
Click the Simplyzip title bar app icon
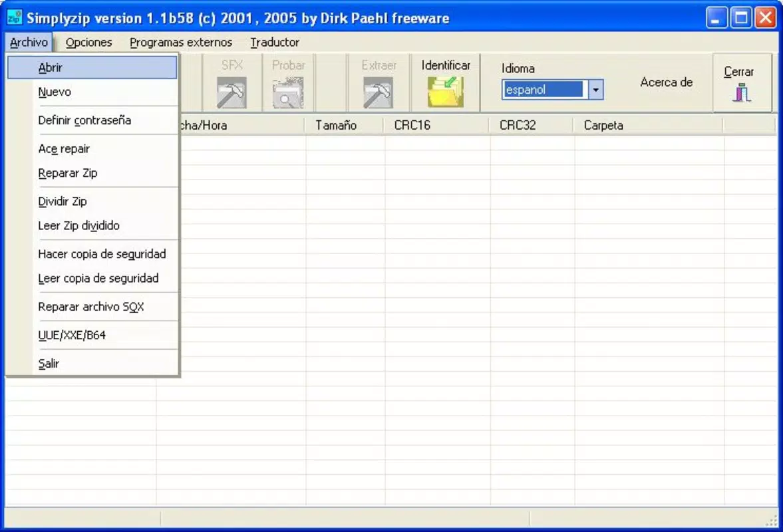[x=14, y=17]
